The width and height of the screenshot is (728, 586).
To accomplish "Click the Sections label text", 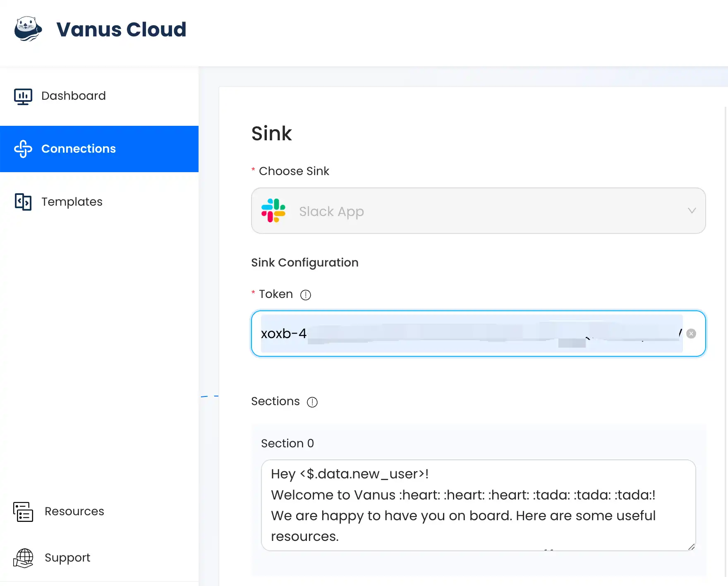I will tap(275, 401).
